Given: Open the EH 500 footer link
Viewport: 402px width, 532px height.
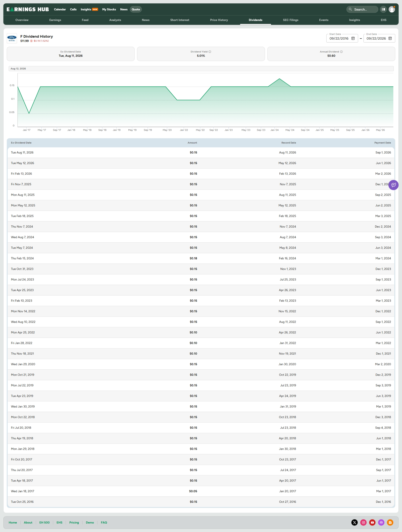Looking at the screenshot, I should [x=44, y=522].
